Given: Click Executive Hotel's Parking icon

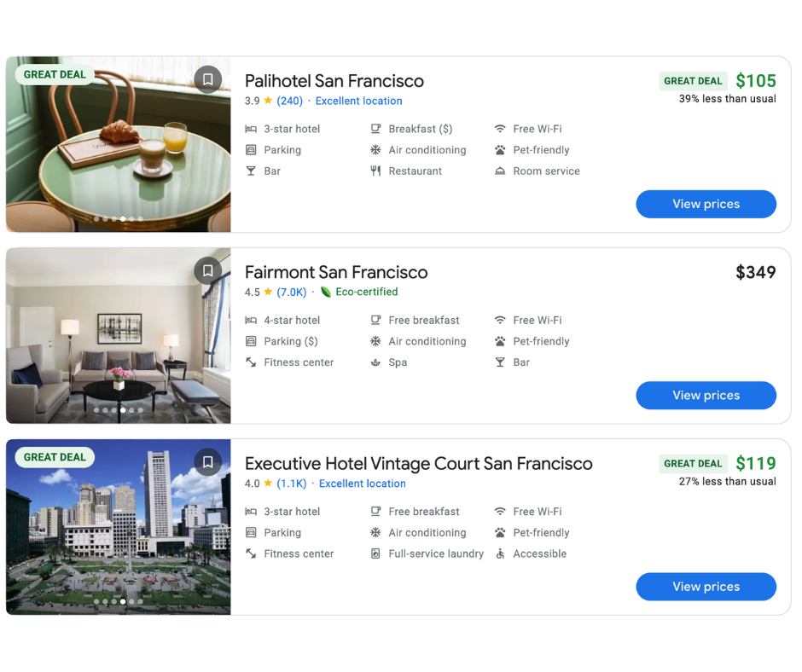Looking at the screenshot, I should point(251,532).
